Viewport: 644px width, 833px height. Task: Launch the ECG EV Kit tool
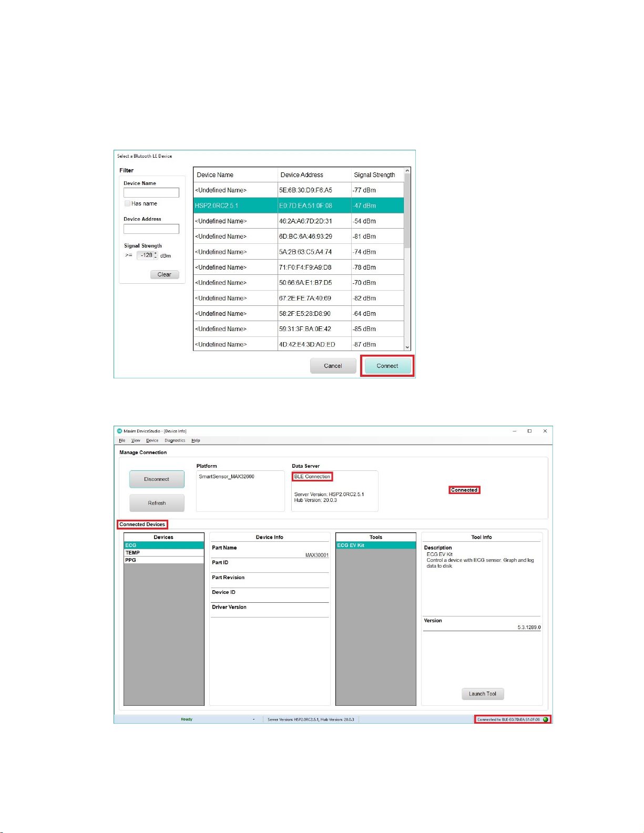(x=483, y=694)
